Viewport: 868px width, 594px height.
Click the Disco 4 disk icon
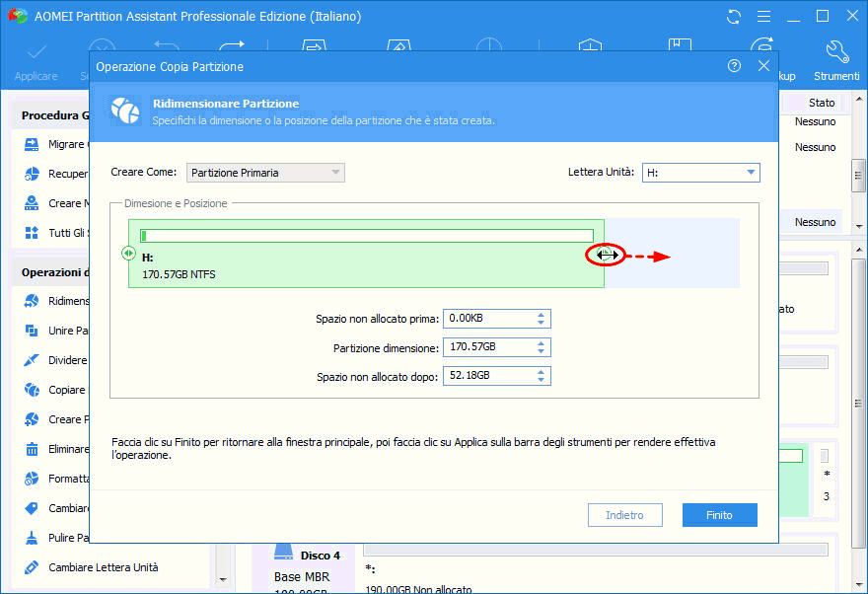click(283, 552)
